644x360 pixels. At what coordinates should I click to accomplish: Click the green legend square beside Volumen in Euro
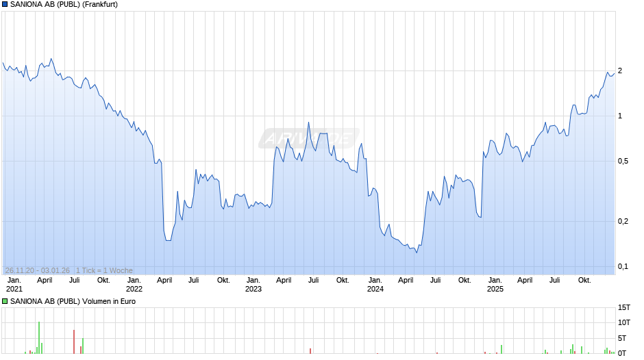pyautogui.click(x=5, y=301)
